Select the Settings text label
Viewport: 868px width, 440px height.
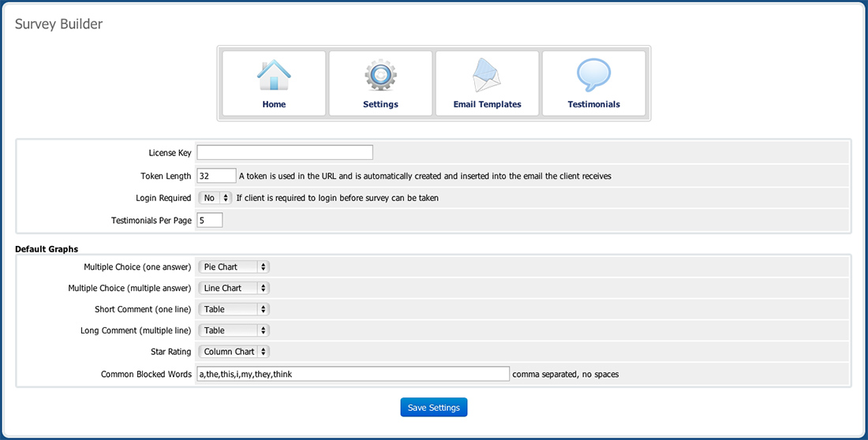[380, 104]
